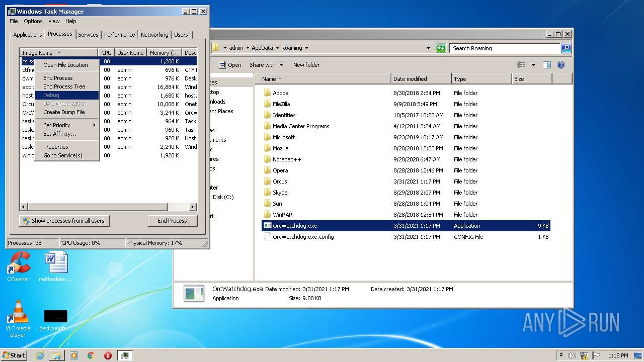Select the Microsoft folder icon
644x362 pixels.
click(x=268, y=137)
